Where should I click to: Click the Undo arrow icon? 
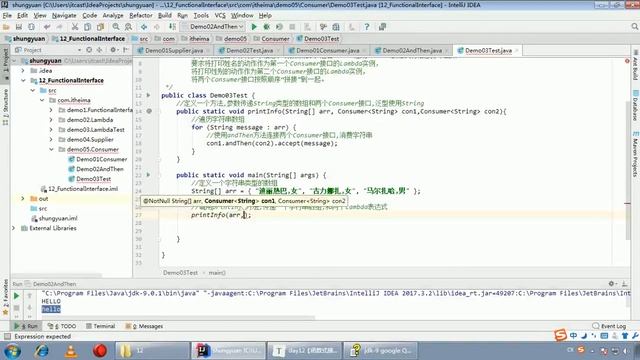click(47, 27)
